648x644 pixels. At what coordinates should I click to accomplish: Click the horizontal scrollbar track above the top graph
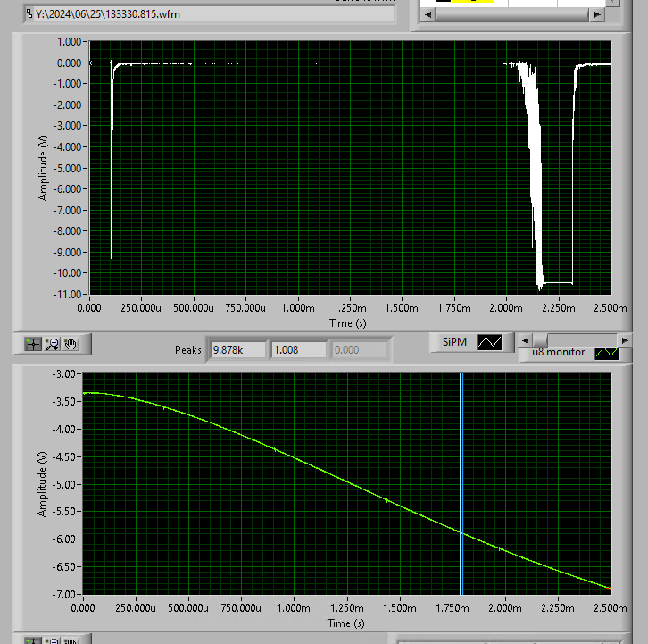(x=512, y=14)
